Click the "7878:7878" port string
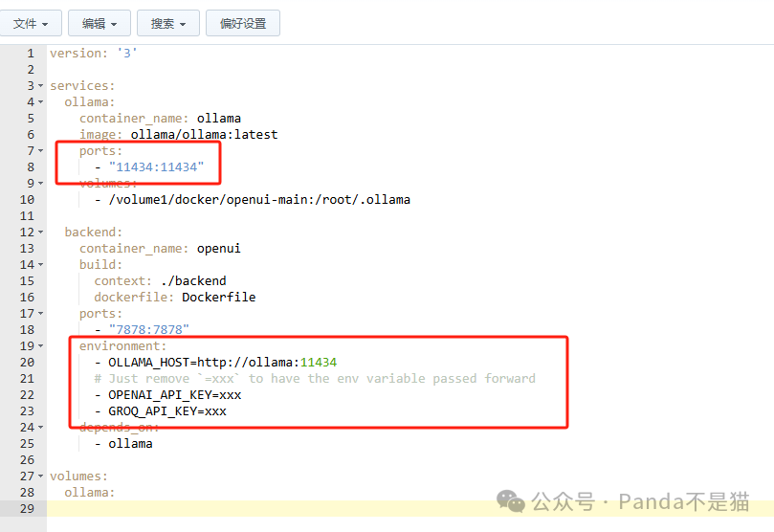Viewport: 774px width, 532px height. [149, 330]
